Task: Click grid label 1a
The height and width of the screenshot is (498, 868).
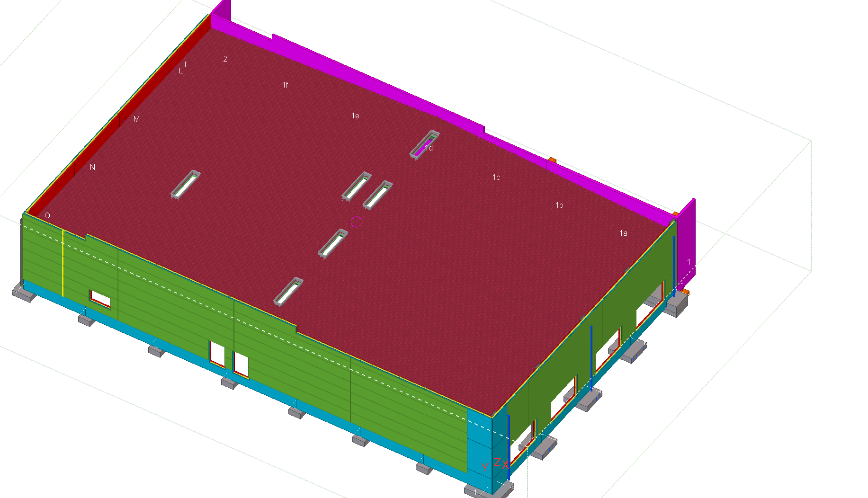Action: [x=623, y=233]
